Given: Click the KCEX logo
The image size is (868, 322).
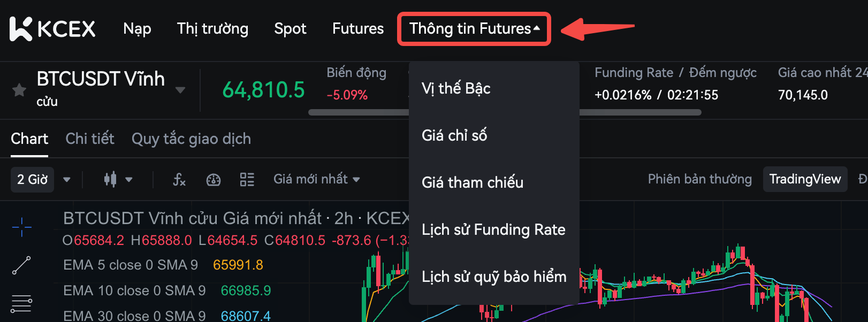Looking at the screenshot, I should 52,29.
